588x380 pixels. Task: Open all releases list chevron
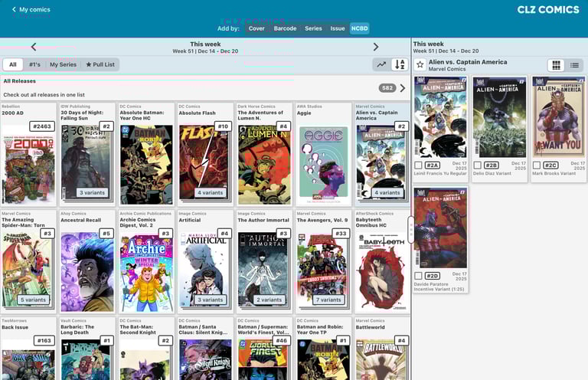[403, 88]
